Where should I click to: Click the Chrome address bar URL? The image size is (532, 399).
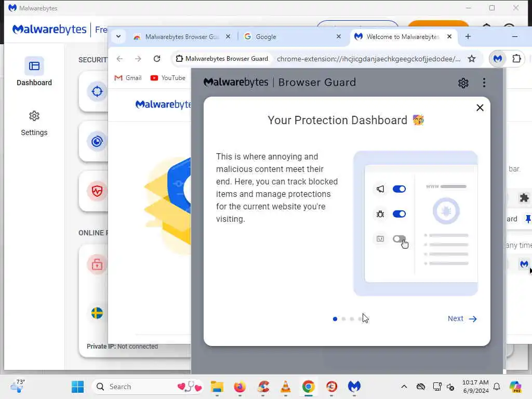point(368,59)
